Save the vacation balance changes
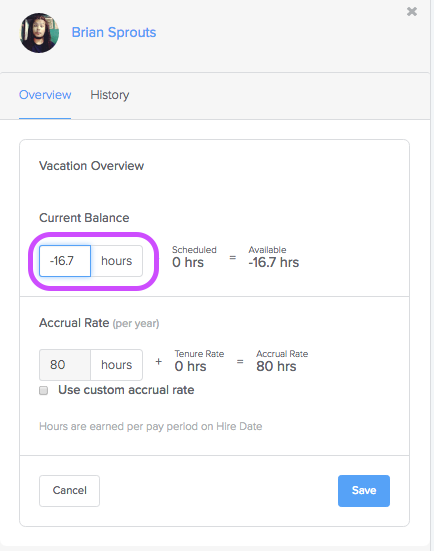 pyautogui.click(x=364, y=491)
